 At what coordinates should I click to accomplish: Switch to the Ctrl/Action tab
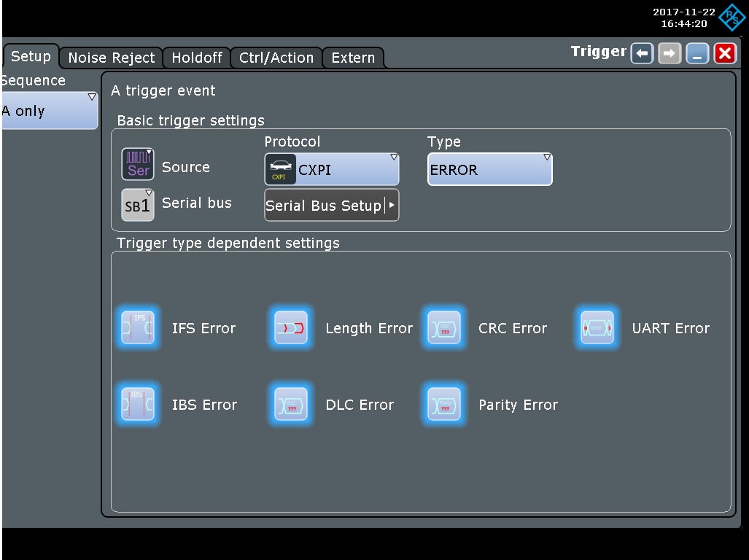[x=276, y=58]
